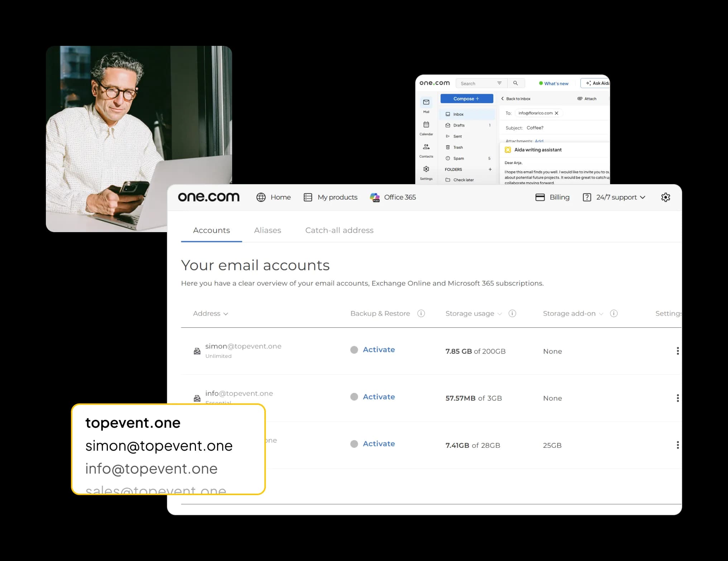Toggle backup status for simon@topevent.one
Image resolution: width=728 pixels, height=561 pixels.
coord(354,350)
